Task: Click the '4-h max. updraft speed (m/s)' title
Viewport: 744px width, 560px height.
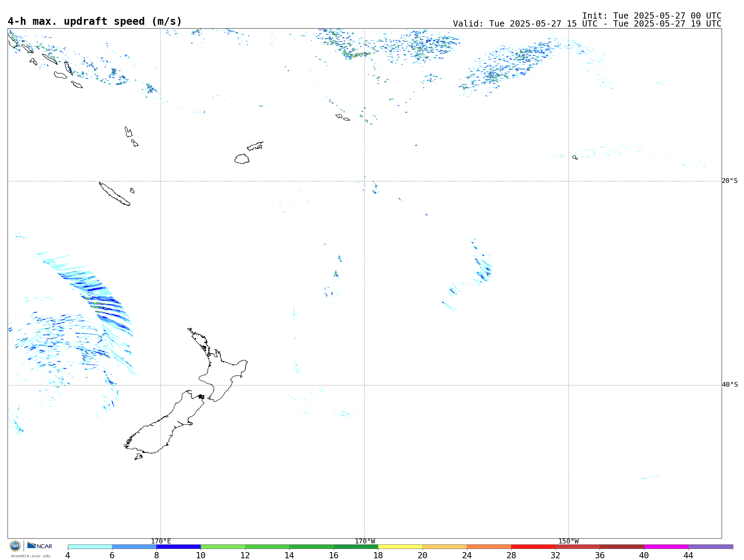Action: point(95,21)
